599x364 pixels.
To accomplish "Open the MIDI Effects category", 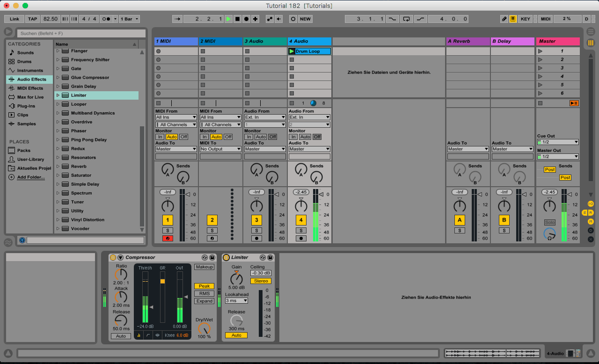I will [x=30, y=88].
